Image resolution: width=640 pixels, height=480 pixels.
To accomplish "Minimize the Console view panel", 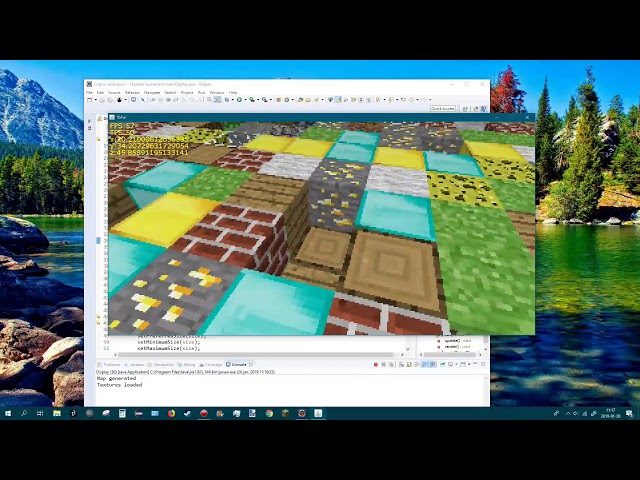I will click(x=475, y=364).
